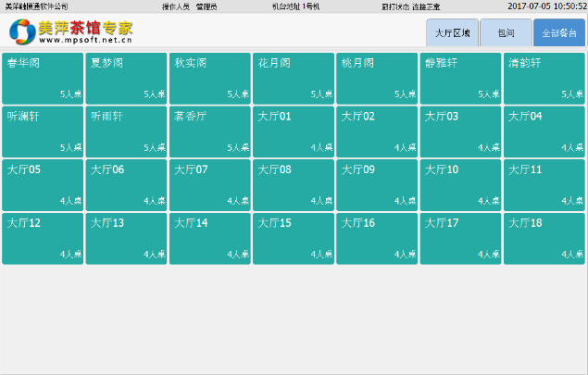The image size is (588, 375).
Task: Click the 厨打状态 status text
Action: [x=410, y=6]
